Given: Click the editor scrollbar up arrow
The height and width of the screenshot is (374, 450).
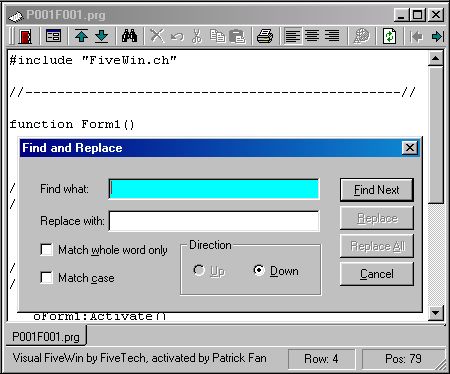Looking at the screenshot, I should [x=436, y=59].
